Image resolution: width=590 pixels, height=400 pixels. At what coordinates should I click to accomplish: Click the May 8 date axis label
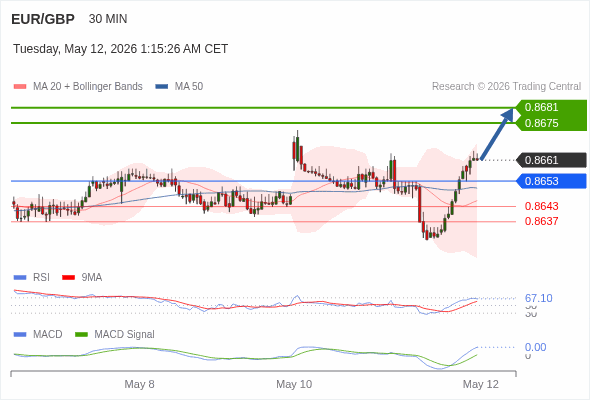[x=139, y=384]
